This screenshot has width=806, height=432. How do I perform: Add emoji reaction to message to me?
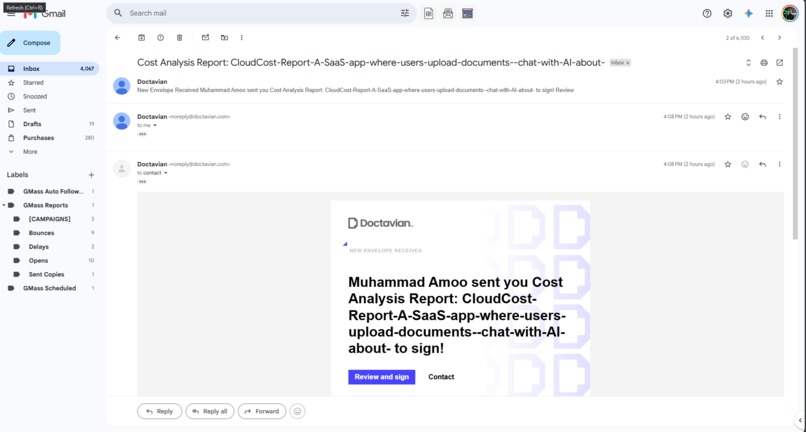[x=745, y=117]
